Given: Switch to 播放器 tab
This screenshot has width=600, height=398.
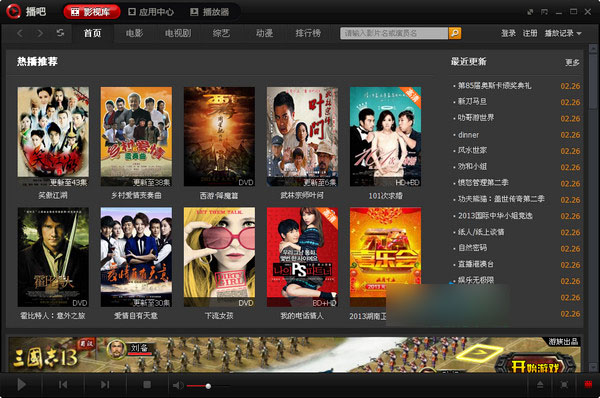Looking at the screenshot, I should (210, 12).
